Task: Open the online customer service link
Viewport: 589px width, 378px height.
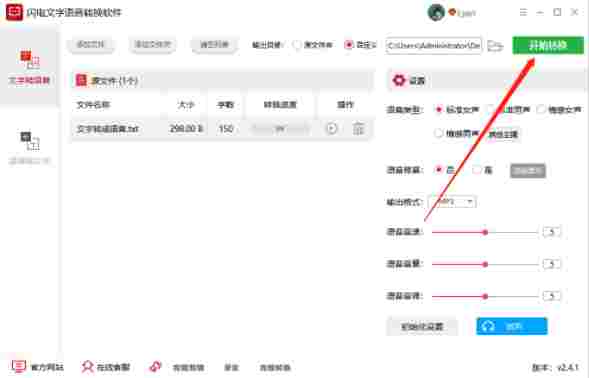Action: (x=113, y=367)
